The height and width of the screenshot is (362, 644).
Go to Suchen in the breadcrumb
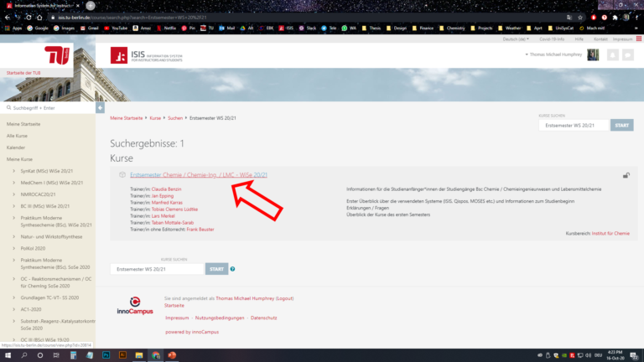click(175, 118)
